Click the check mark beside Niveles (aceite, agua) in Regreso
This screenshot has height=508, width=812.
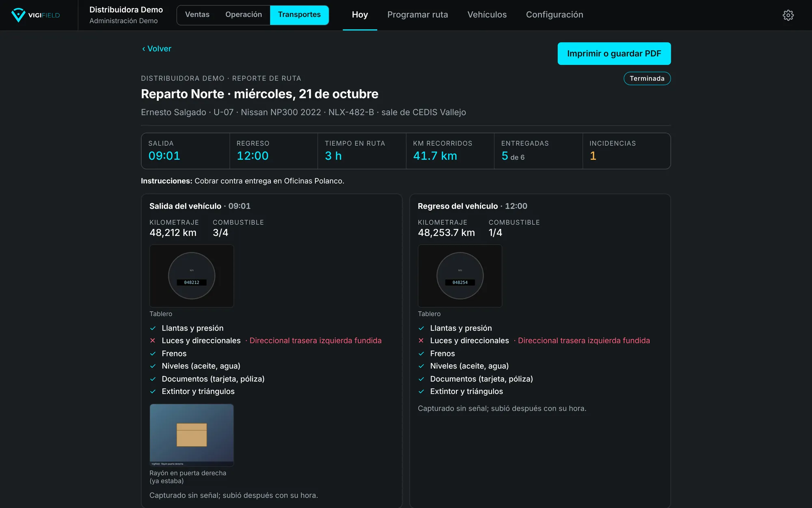coord(421,366)
